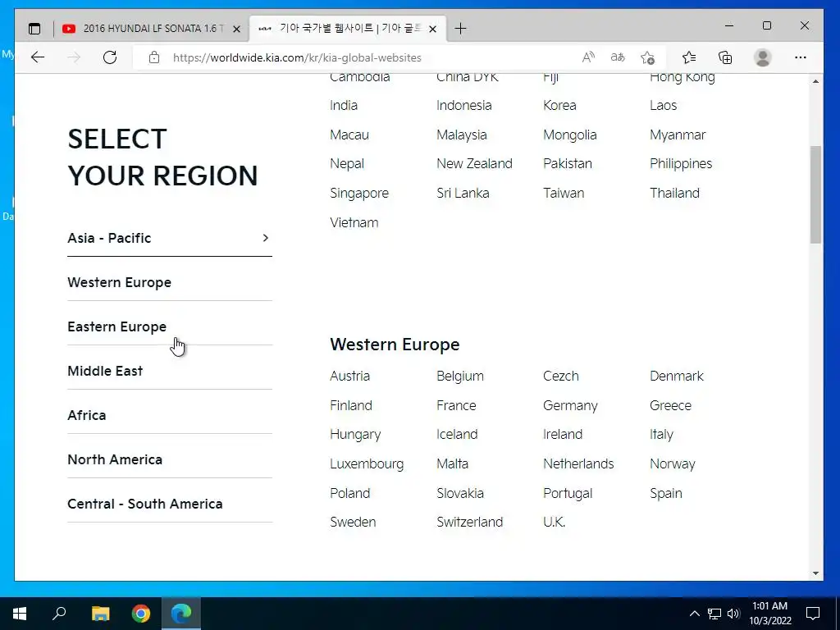Click the Netherlands link

[x=578, y=464]
